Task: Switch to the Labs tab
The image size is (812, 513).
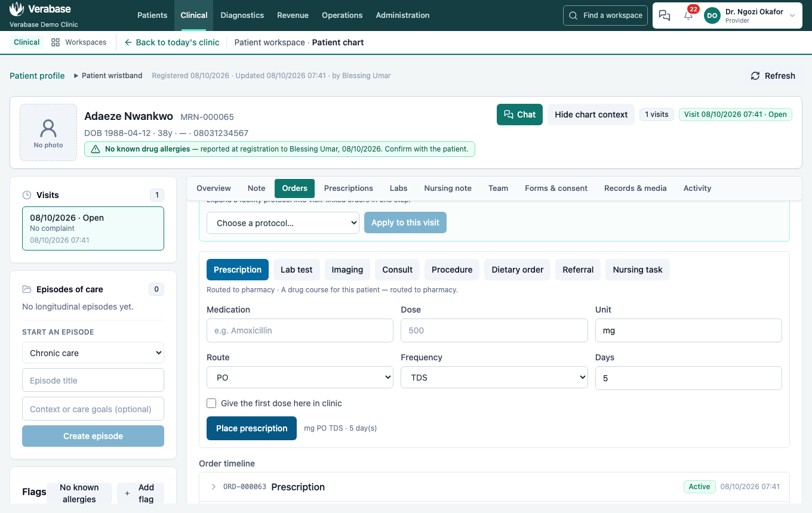Action: pyautogui.click(x=398, y=188)
